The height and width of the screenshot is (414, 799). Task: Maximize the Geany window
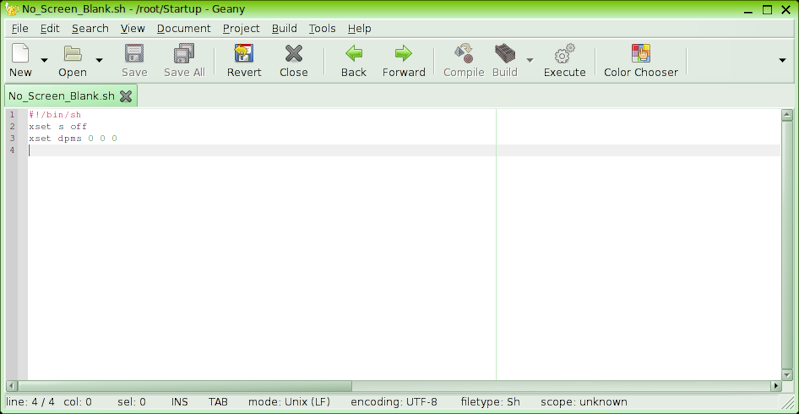(767, 10)
